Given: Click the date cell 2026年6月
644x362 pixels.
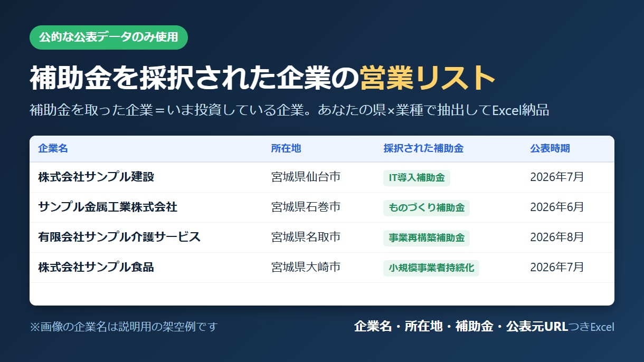Looking at the screenshot, I should click(x=557, y=207).
